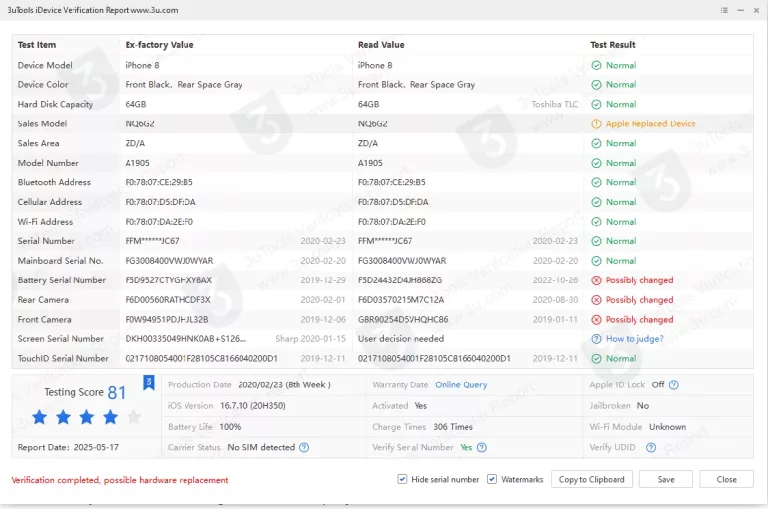The height and width of the screenshot is (509, 768).
Task: Save the verification report
Action: (666, 479)
